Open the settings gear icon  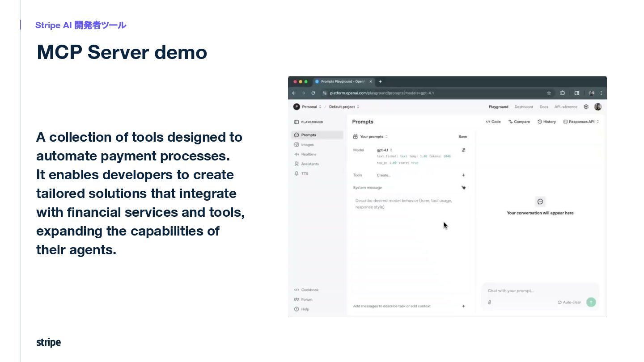[586, 107]
